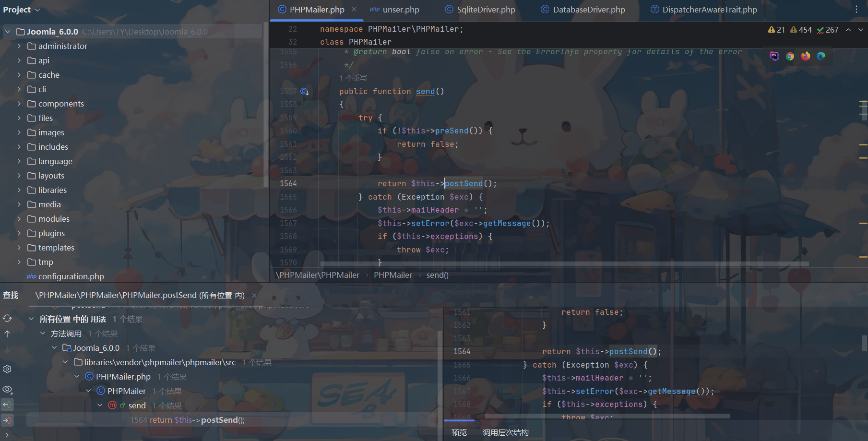Click the postSend method call in editor
Viewport: 868px width, 441px height.
tap(464, 183)
